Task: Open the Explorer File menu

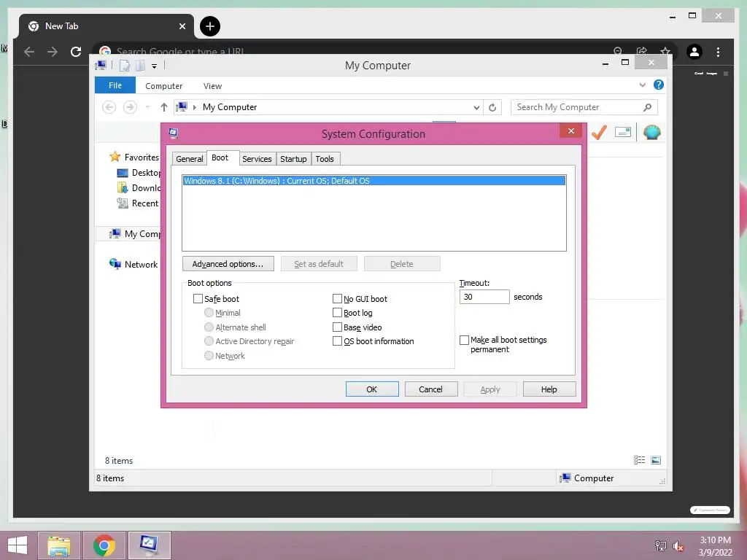Action: (x=115, y=85)
